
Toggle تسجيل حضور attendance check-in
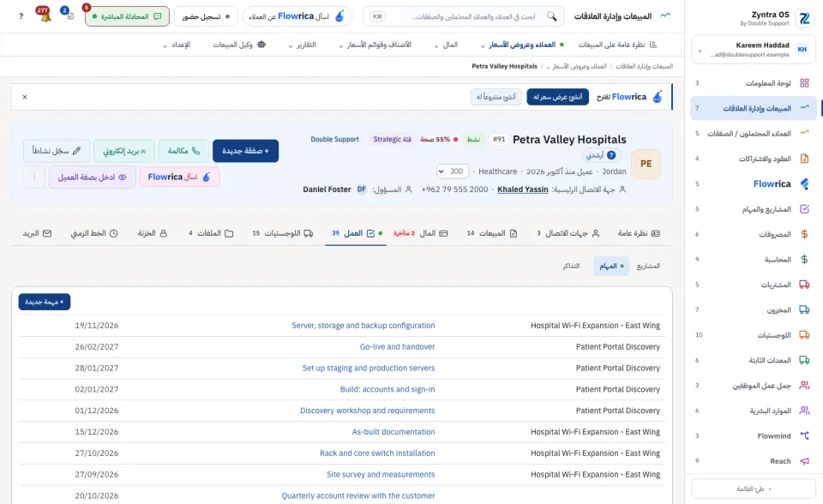(206, 16)
